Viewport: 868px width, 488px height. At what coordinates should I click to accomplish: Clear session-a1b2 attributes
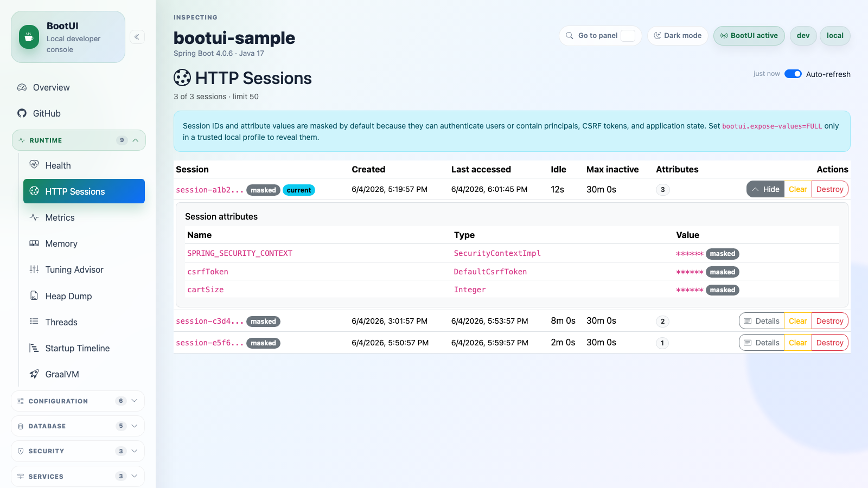(798, 189)
